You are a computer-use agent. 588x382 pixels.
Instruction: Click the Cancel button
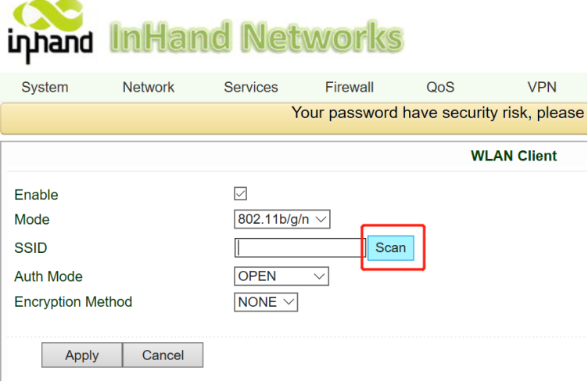(163, 355)
